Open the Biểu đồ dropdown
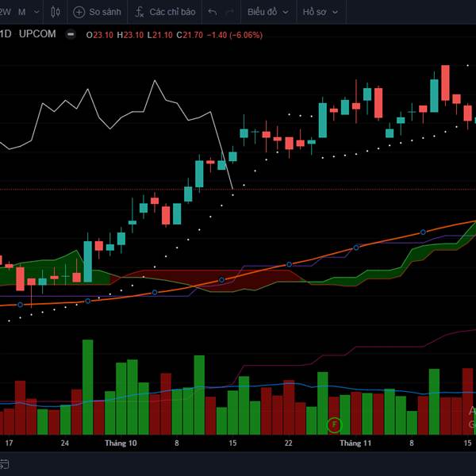 click(x=268, y=12)
